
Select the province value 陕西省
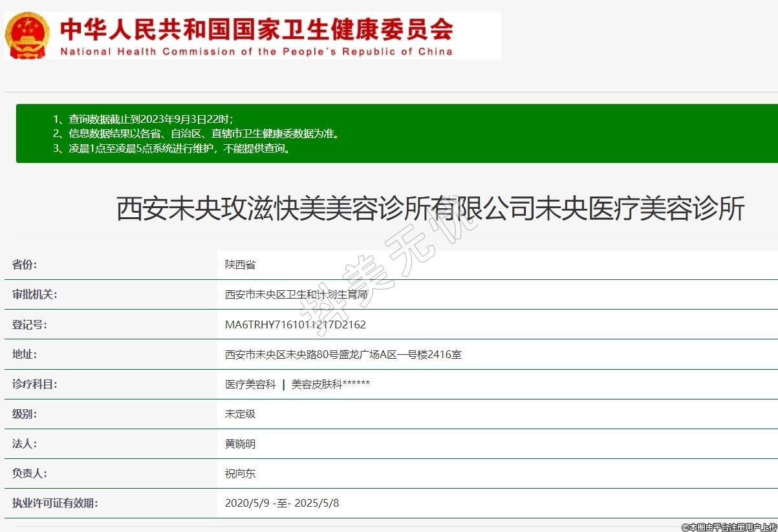coord(241,264)
